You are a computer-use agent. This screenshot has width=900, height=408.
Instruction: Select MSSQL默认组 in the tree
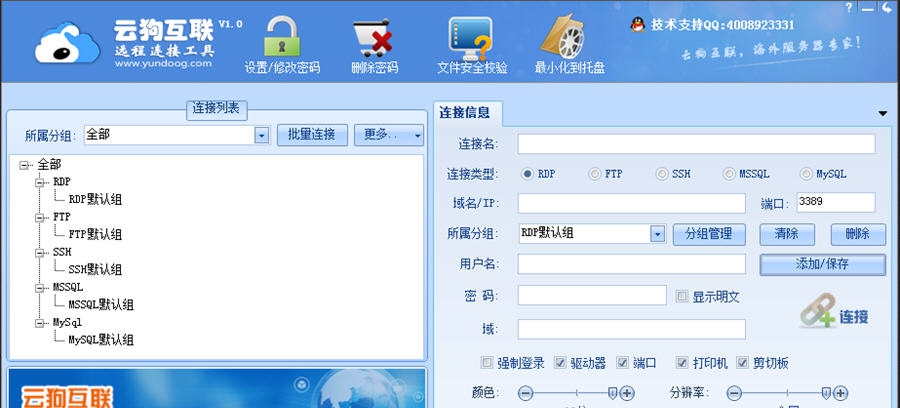click(x=101, y=305)
